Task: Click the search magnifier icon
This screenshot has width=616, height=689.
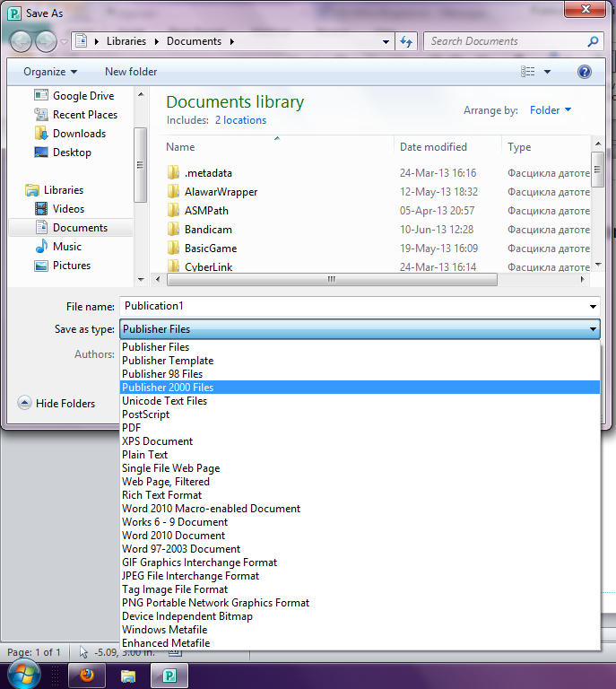Action: (593, 42)
